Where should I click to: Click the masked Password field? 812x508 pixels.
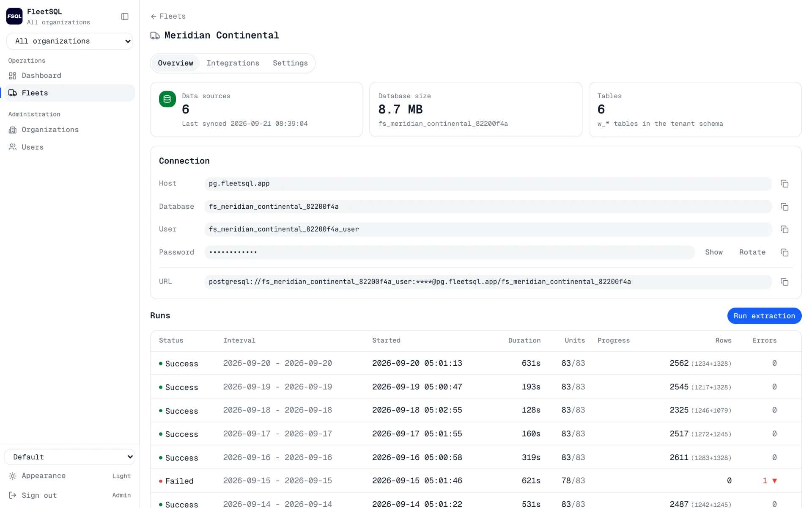[x=450, y=252]
